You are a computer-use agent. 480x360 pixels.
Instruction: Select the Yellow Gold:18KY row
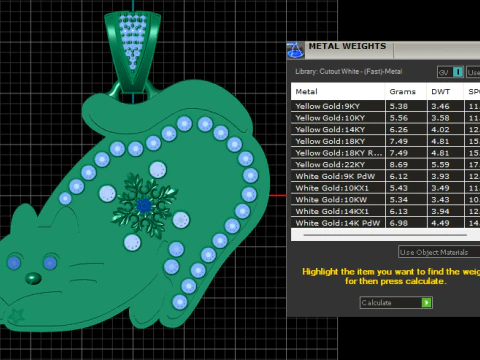385,141
